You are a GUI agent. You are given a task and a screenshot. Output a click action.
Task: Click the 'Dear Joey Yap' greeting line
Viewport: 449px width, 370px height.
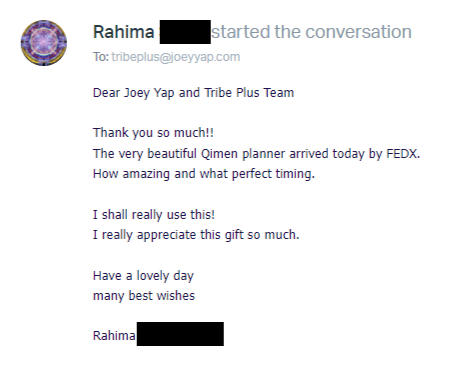tap(193, 93)
